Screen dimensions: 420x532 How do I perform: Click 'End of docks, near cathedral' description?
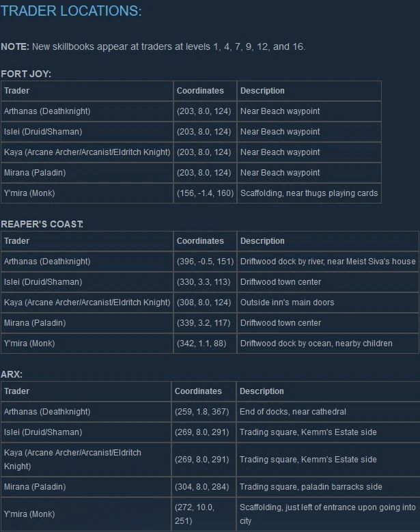click(x=292, y=412)
